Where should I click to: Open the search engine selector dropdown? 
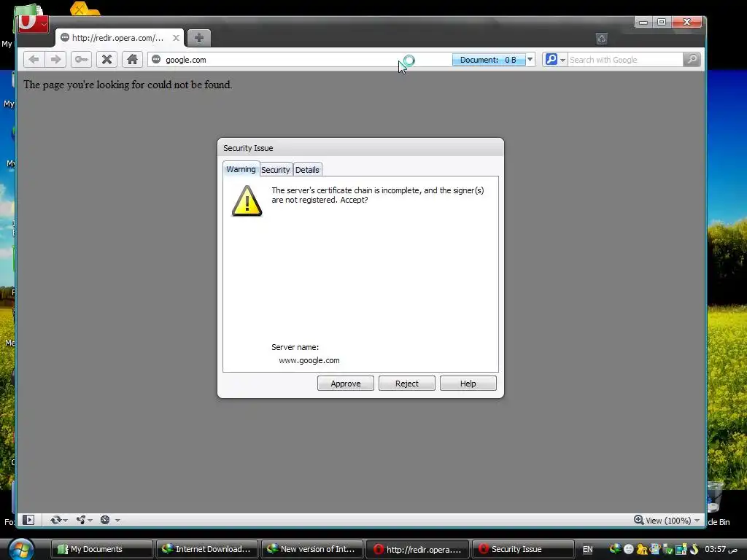pyautogui.click(x=555, y=60)
